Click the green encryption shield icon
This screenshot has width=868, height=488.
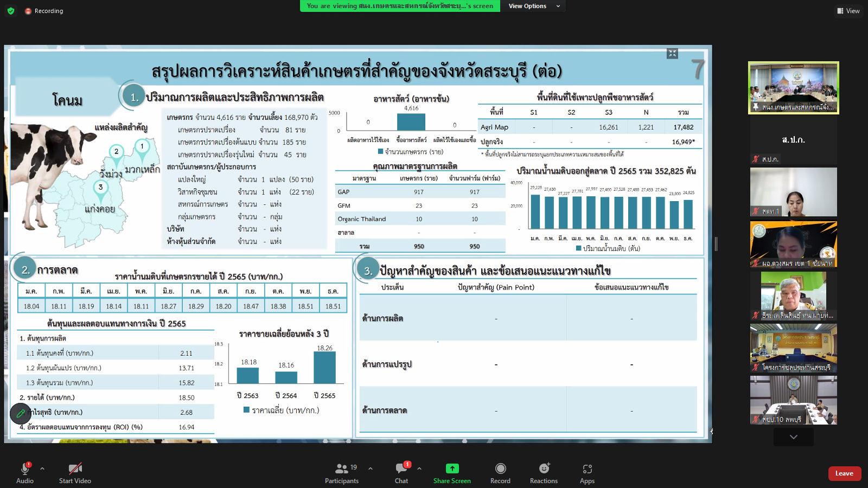coord(10,10)
